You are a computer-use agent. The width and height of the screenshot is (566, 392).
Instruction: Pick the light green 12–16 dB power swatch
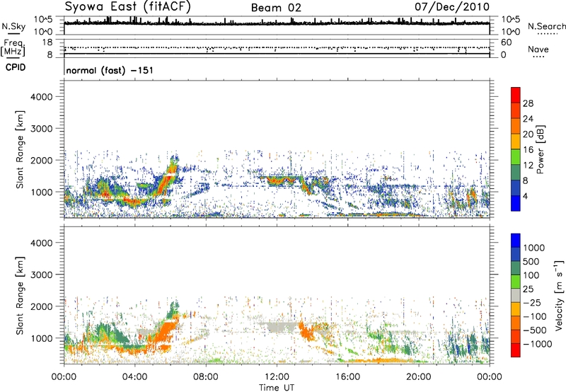point(516,156)
